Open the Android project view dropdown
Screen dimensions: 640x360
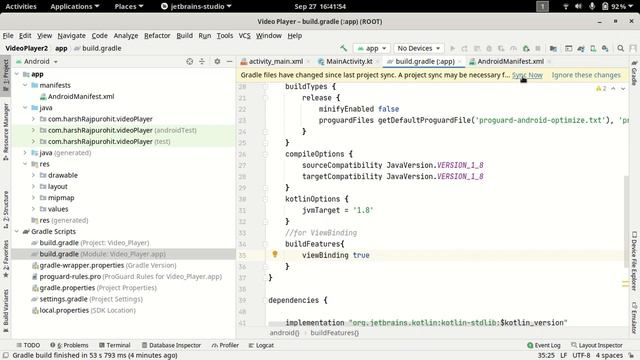37,61
